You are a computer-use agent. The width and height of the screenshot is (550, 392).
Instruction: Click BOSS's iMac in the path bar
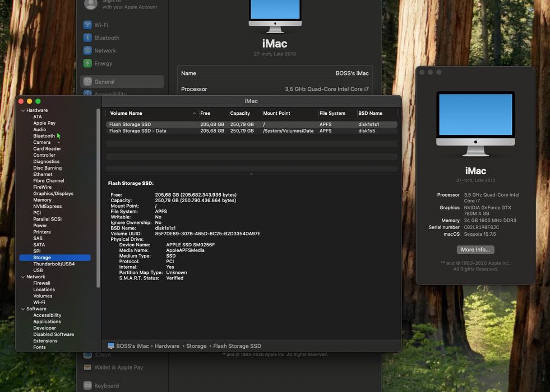(x=132, y=346)
